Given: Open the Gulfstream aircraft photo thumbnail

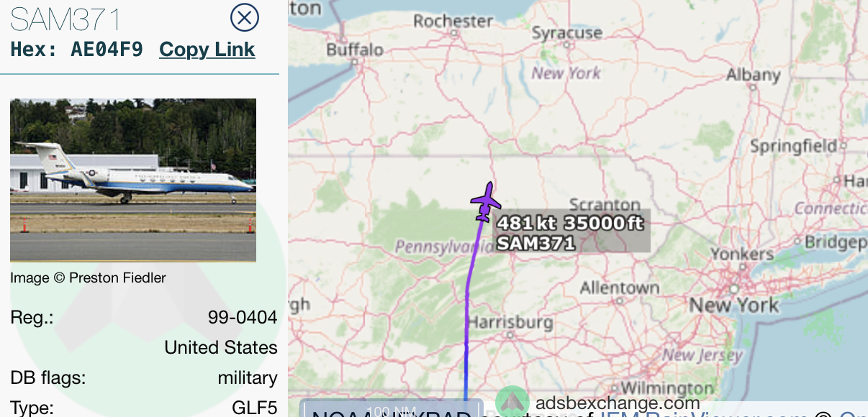Looking at the screenshot, I should [x=133, y=180].
